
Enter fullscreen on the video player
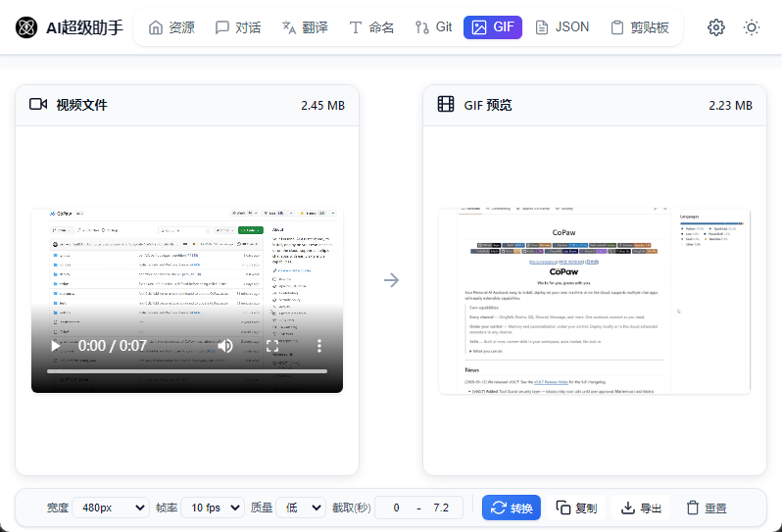pos(272,346)
